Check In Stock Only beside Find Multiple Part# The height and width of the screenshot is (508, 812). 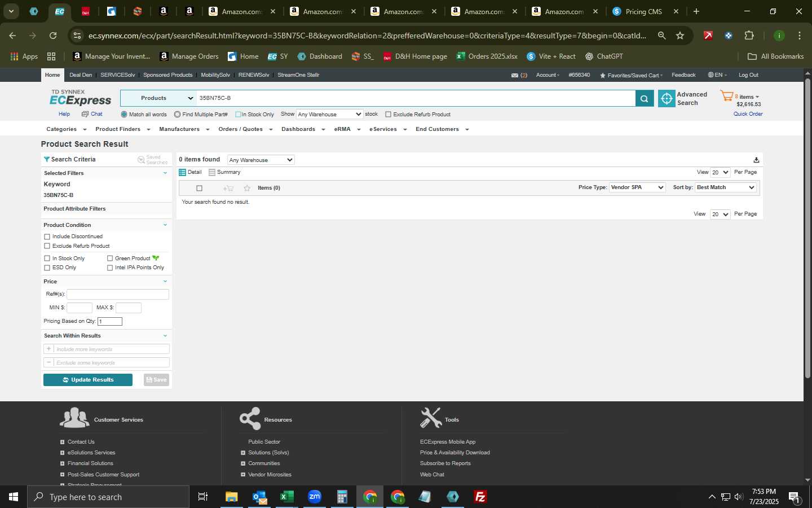238,115
